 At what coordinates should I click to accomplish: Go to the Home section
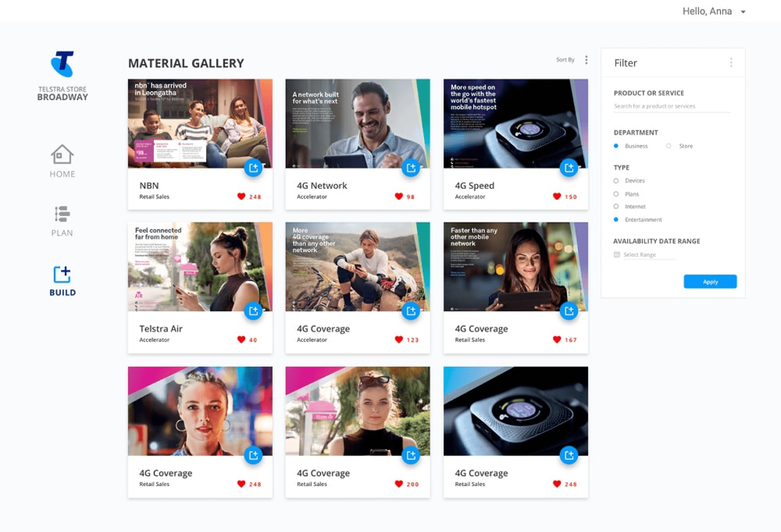point(62,162)
